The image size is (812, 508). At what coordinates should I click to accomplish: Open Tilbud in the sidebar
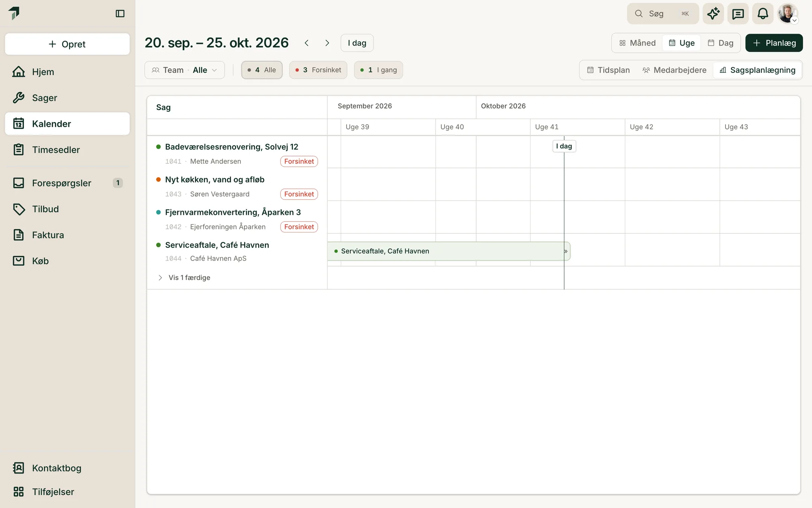pos(67,209)
